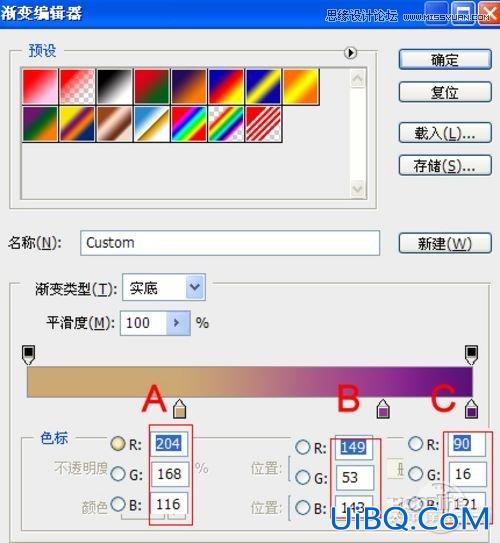Close the 渐变编辑器 dialog window
The width and height of the screenshot is (500, 543).
[x=489, y=14]
